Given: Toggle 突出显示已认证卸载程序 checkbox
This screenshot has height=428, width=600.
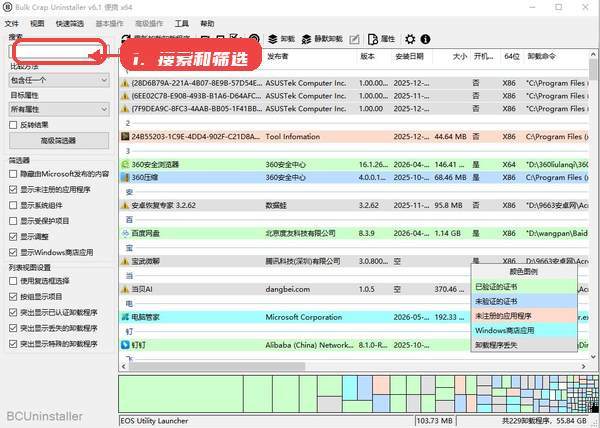Looking at the screenshot, I should pyautogui.click(x=13, y=312).
